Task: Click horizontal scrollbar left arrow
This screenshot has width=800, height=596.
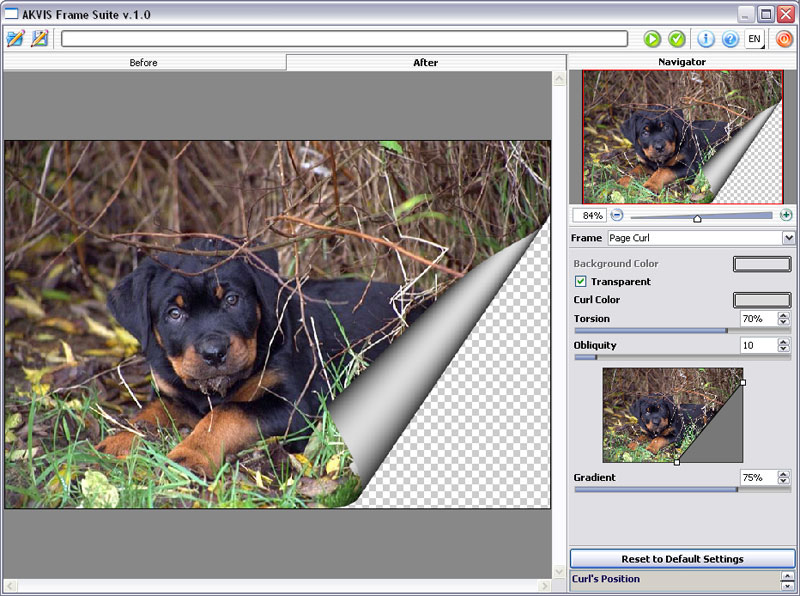Action: 11,585
